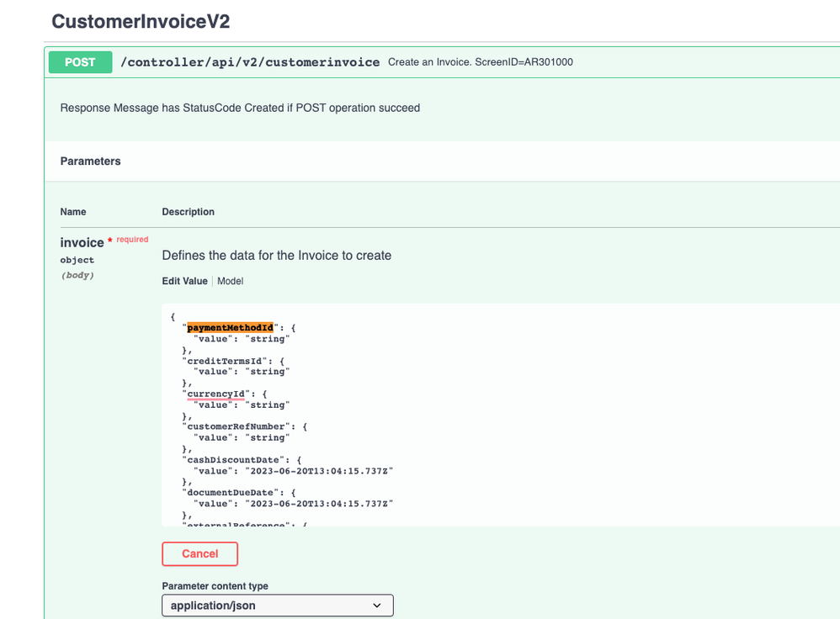The image size is (840, 619).
Task: Click the underlined currencyId key
Action: coord(216,394)
